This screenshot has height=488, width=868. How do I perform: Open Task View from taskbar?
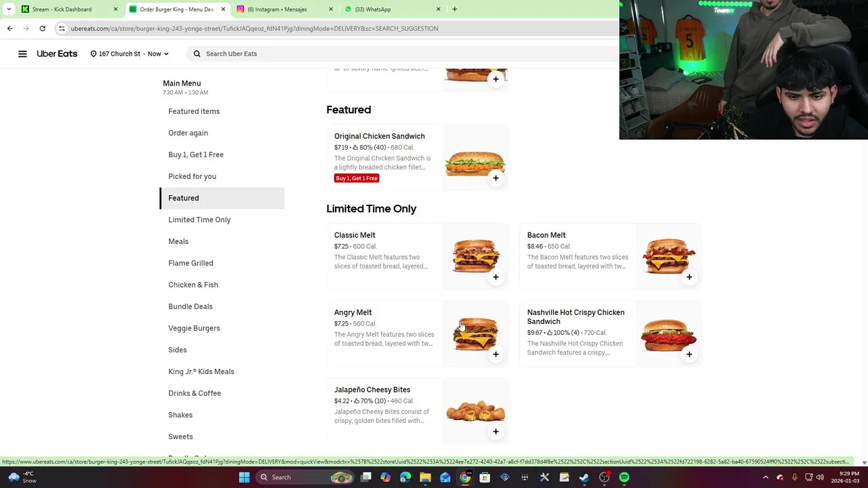tap(366, 477)
